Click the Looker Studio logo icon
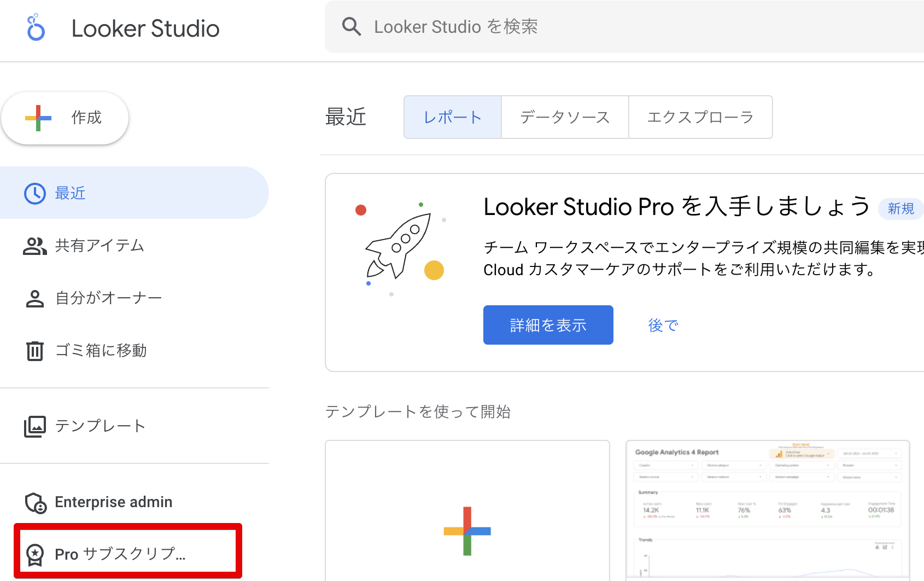 click(35, 27)
